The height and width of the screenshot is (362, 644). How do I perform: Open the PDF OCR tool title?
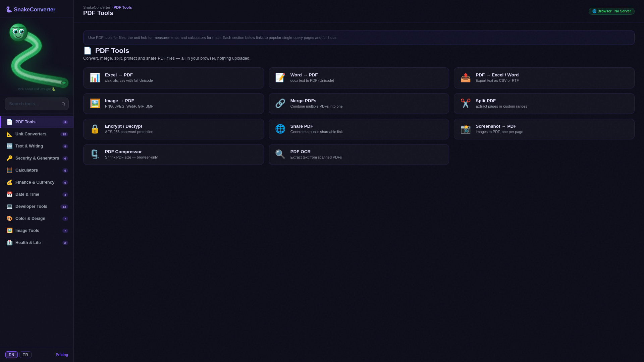pyautogui.click(x=301, y=152)
